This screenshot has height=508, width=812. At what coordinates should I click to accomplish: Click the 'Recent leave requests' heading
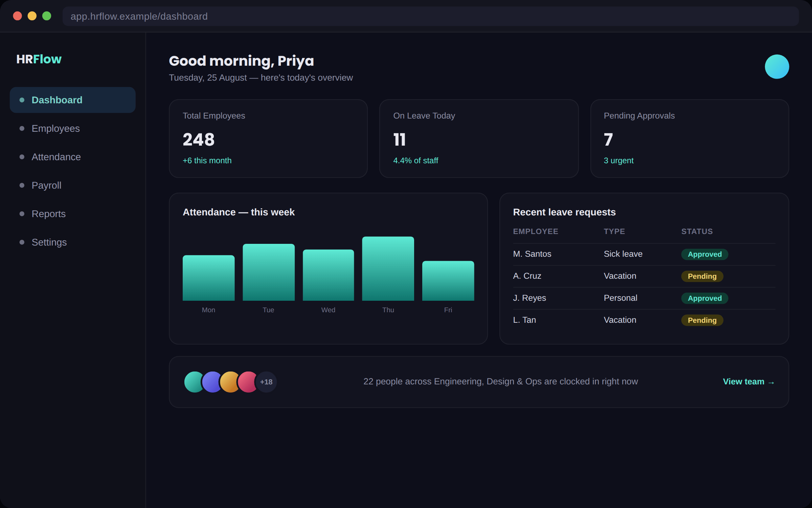pyautogui.click(x=564, y=212)
